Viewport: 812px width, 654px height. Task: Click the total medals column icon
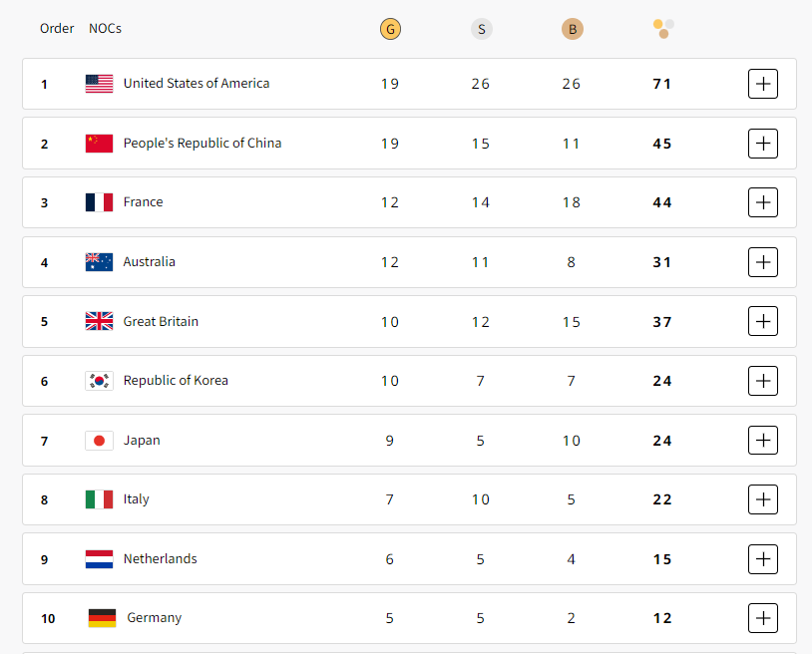pos(663,29)
